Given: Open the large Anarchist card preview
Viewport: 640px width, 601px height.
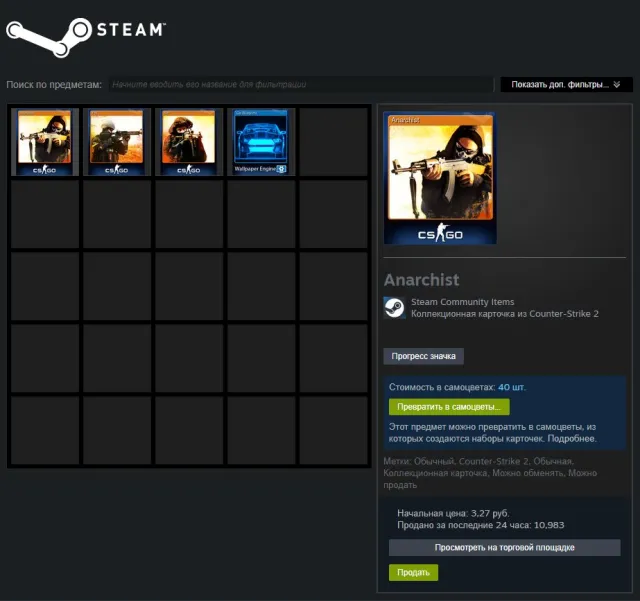Looking at the screenshot, I should click(440, 178).
